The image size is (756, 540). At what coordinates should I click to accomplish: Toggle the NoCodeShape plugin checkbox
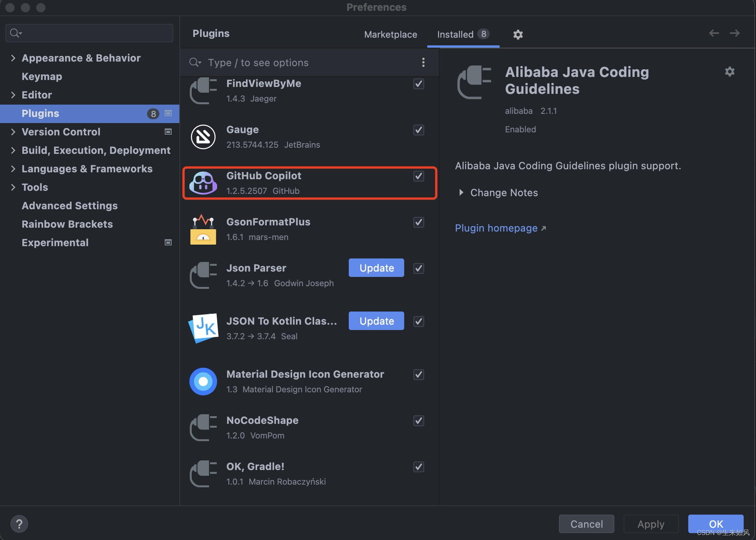(x=418, y=421)
